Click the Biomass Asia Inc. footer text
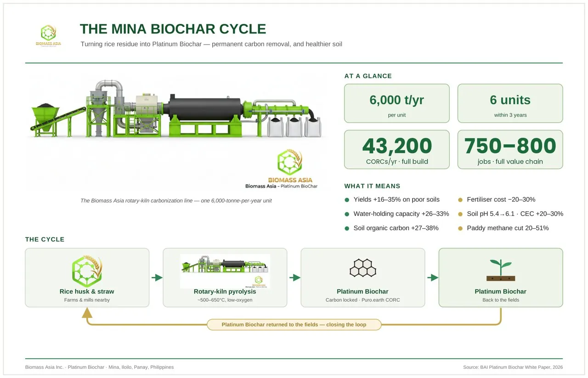The width and height of the screenshot is (588, 378). (100, 367)
